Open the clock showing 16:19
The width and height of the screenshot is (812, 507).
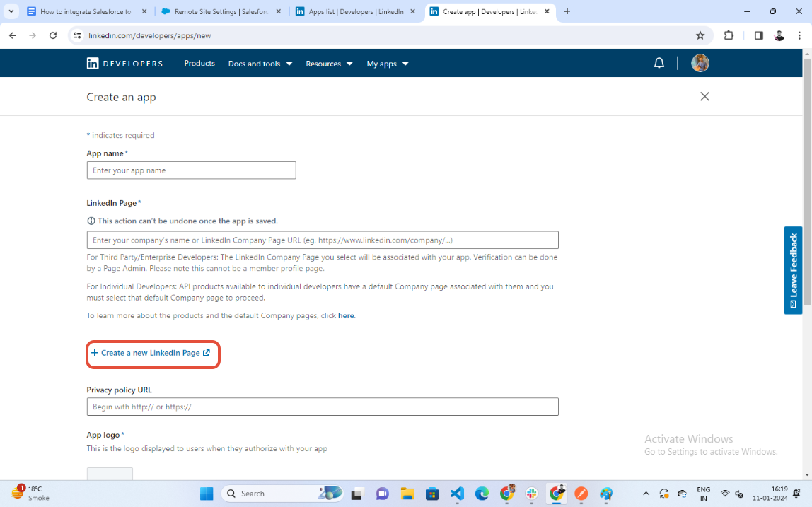(770, 494)
